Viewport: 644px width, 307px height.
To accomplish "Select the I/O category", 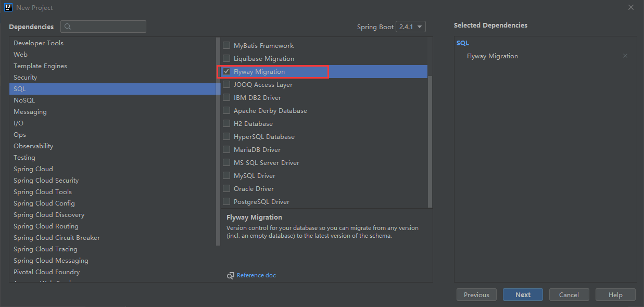I will (112, 123).
